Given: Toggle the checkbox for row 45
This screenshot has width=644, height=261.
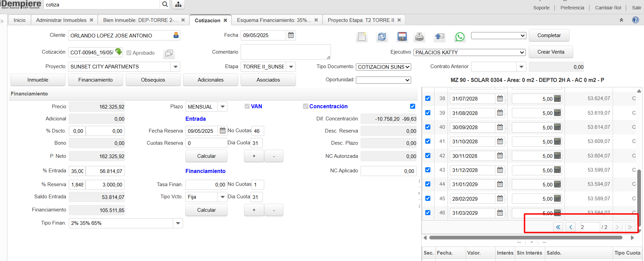Looking at the screenshot, I should tap(428, 198).
